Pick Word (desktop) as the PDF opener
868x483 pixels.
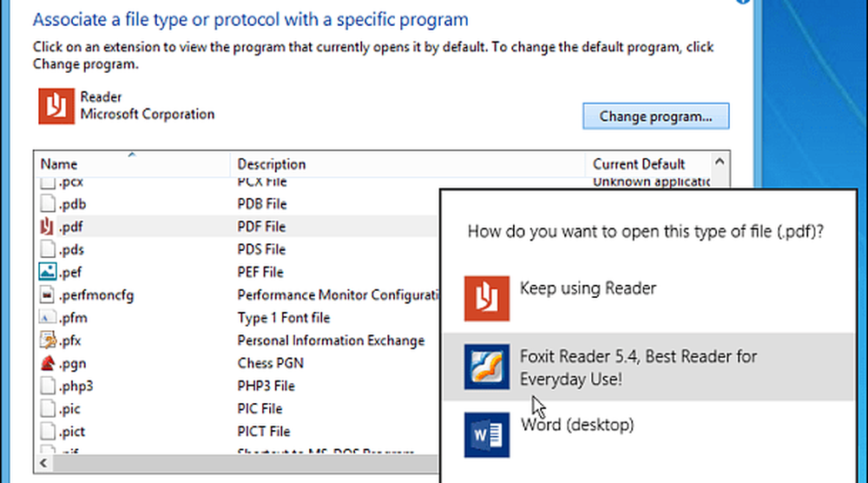click(576, 425)
